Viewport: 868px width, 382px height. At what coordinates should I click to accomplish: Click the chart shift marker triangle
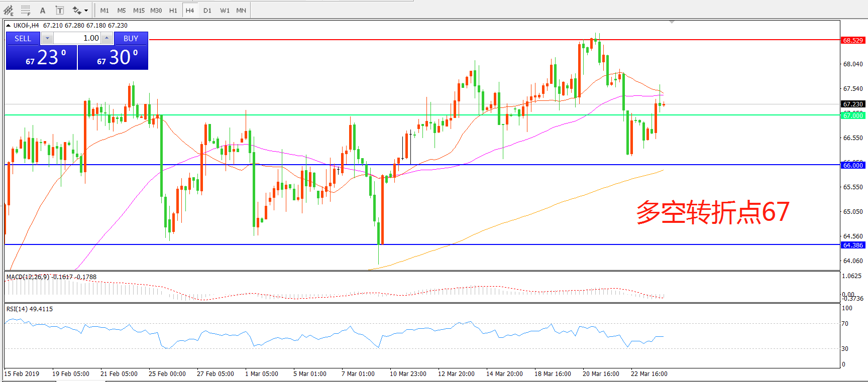click(x=672, y=22)
